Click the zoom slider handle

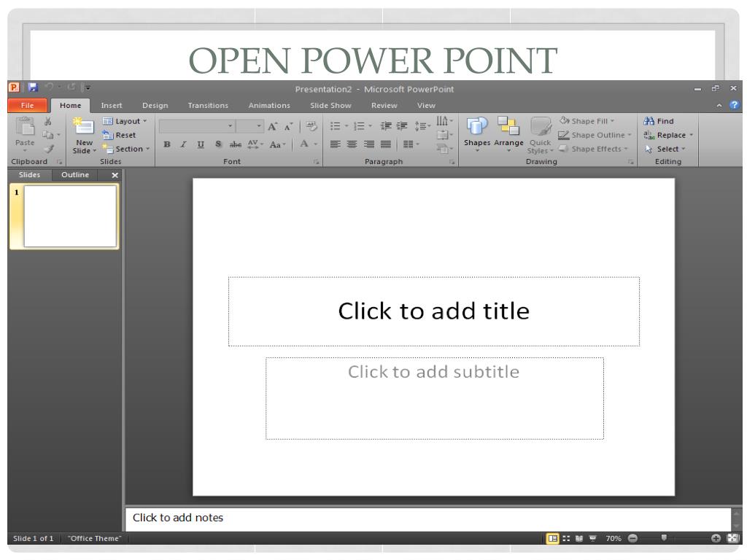click(664, 538)
